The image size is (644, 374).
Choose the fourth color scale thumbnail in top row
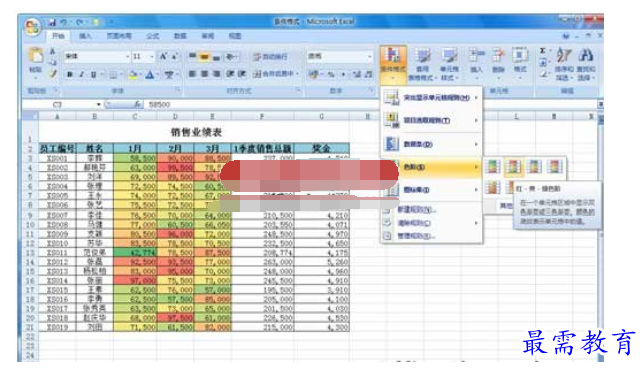tap(554, 167)
